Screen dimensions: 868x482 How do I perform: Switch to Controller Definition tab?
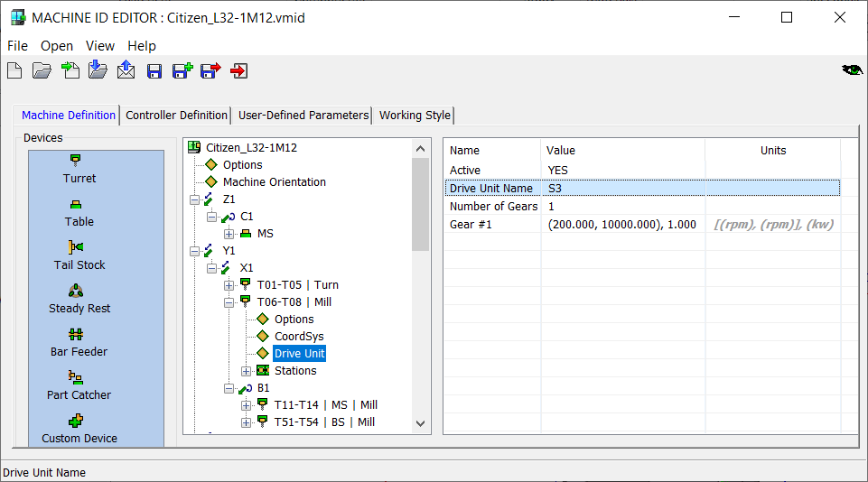176,116
